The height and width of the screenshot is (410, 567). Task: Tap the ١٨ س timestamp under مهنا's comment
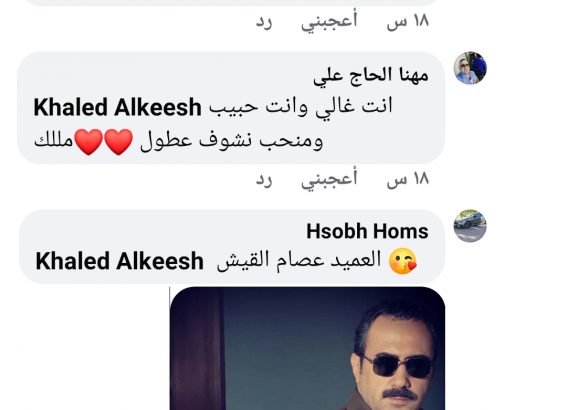[x=408, y=179]
